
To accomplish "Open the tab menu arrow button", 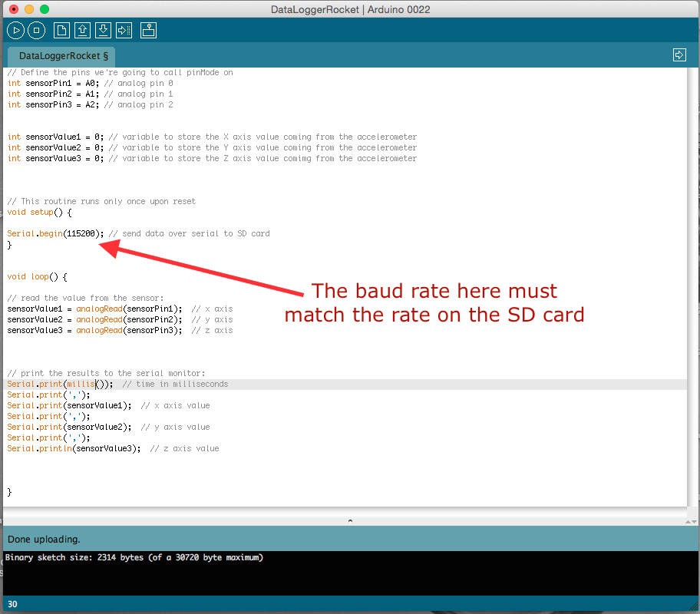I will point(679,55).
